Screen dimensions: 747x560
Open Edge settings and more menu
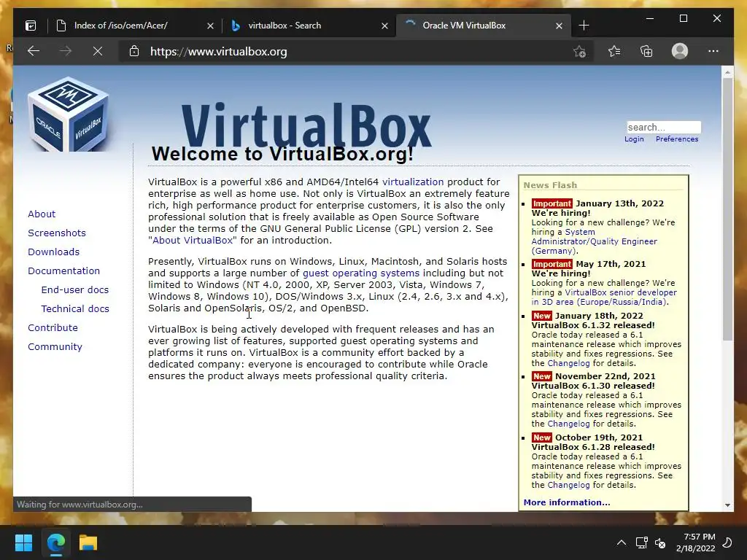tap(713, 51)
